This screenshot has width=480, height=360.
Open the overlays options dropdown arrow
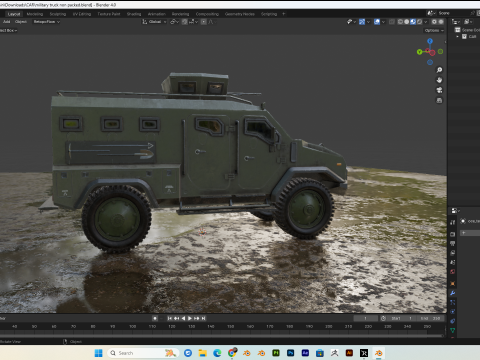coord(383,22)
